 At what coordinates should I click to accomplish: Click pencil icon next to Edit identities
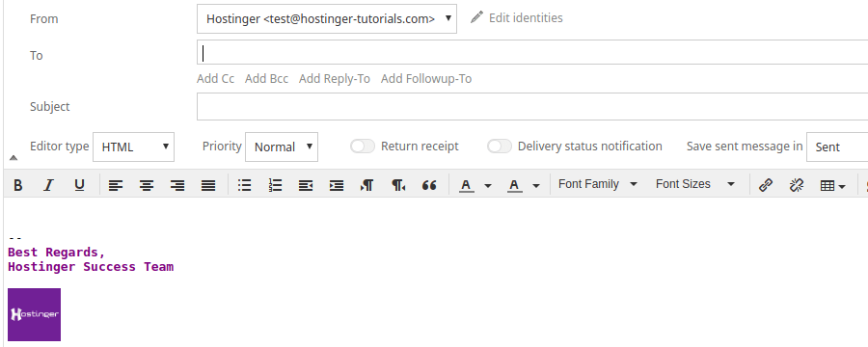(x=476, y=17)
